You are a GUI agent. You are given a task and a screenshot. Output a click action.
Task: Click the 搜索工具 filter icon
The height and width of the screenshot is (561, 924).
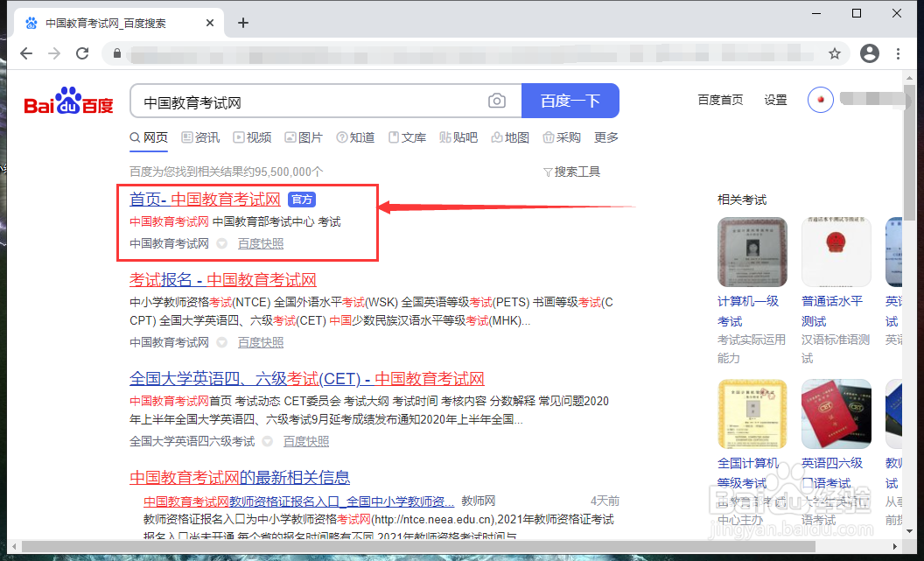(548, 172)
